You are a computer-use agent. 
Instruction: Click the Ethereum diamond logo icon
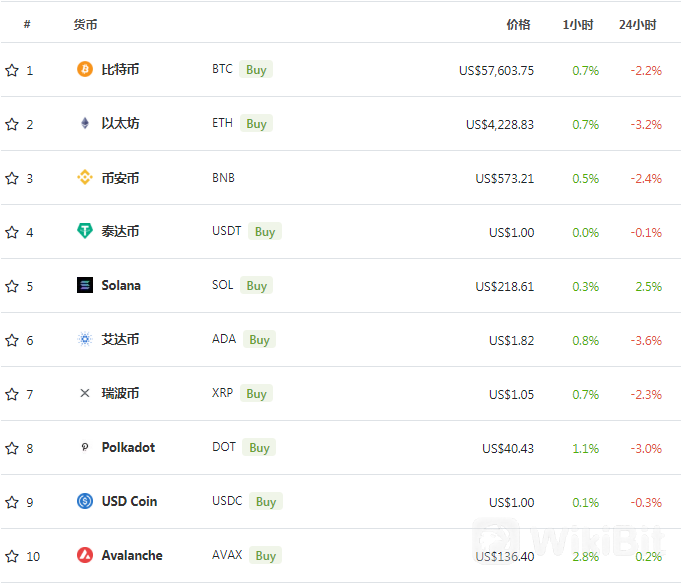(85, 123)
